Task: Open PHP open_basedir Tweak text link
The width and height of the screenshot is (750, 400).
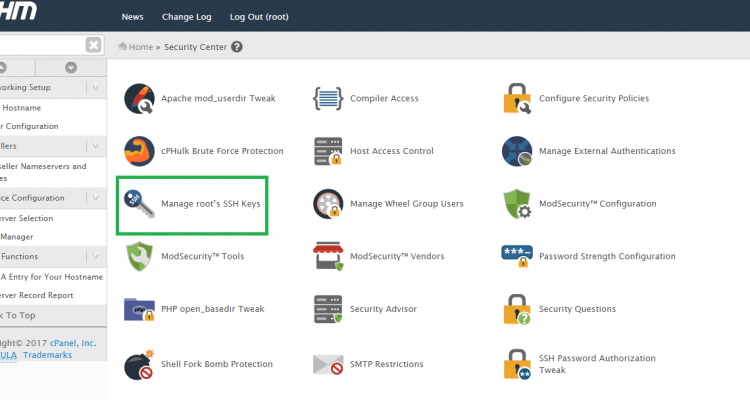Action: [213, 309]
